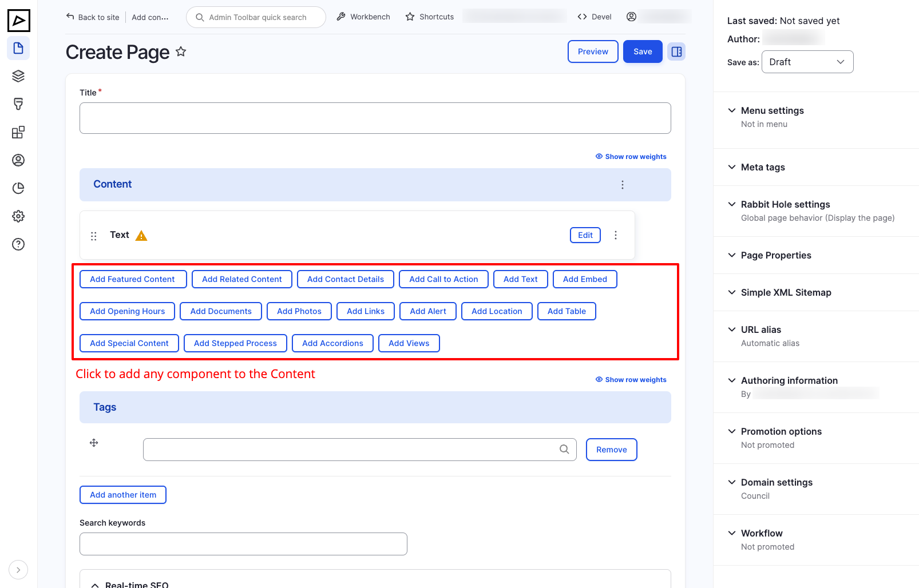
Task: Click inside the required Title field
Action: pyautogui.click(x=375, y=118)
